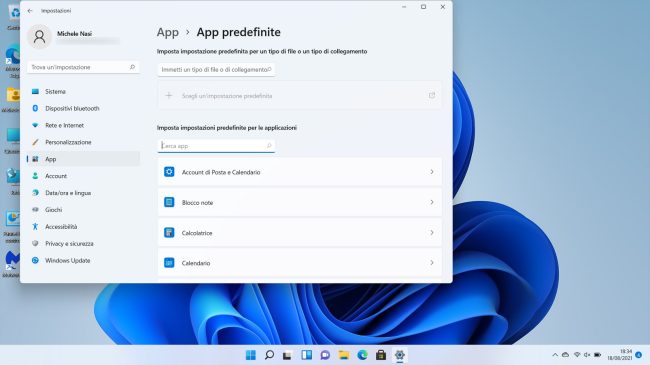Click the Personalizzazione brush icon
This screenshot has width=650, height=365.
[35, 142]
